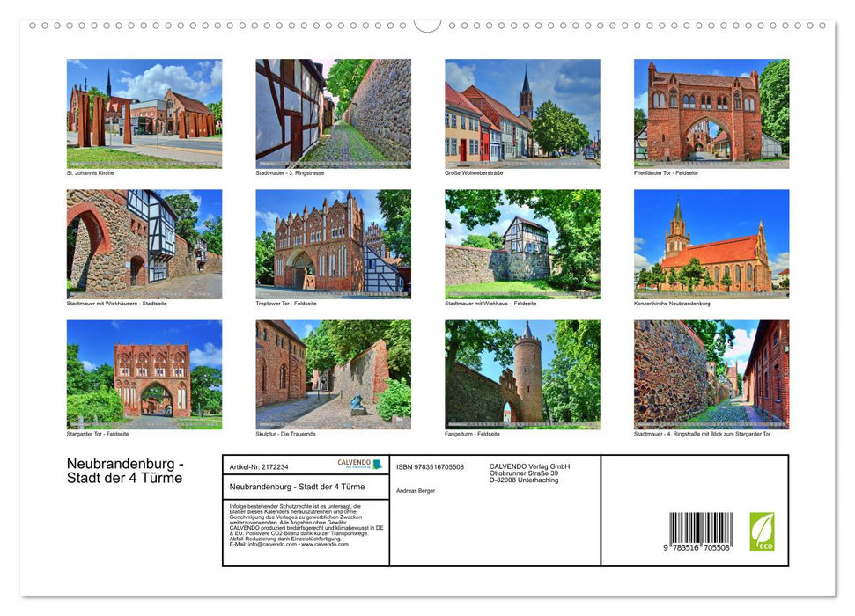This screenshot has height=616, width=855.
Task: Click the Fangelturm - Feldseite image
Action: [522, 375]
